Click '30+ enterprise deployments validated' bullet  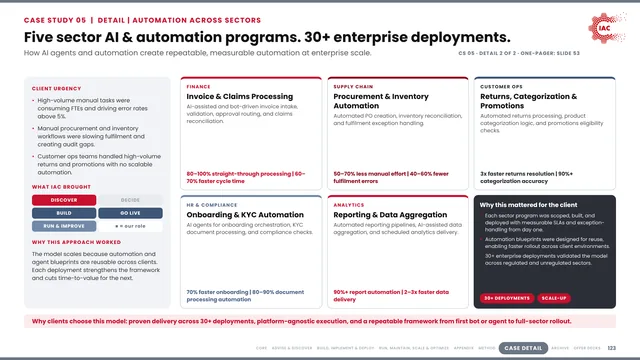click(546, 260)
